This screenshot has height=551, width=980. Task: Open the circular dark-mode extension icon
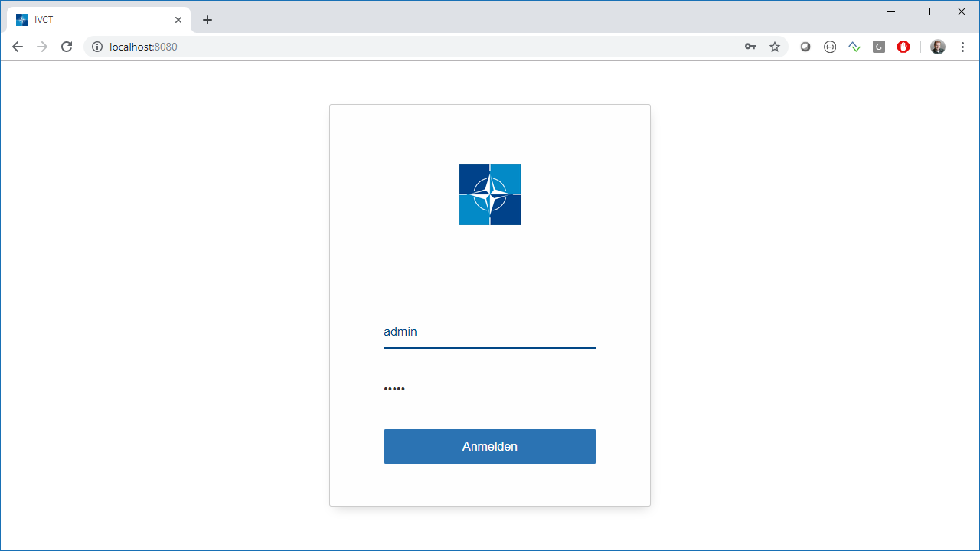(x=805, y=47)
